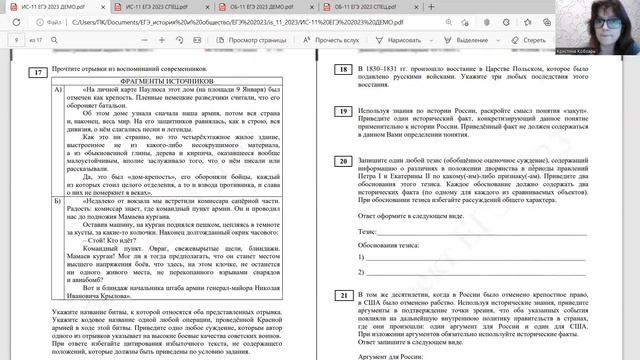Close the ИС-11 ЕГЭ 2023 СПЕЦ.pdf tab
640x360 pixels.
[x=207, y=7]
